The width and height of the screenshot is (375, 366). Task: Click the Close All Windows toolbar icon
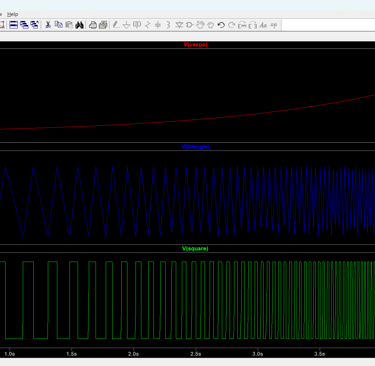tap(35, 25)
